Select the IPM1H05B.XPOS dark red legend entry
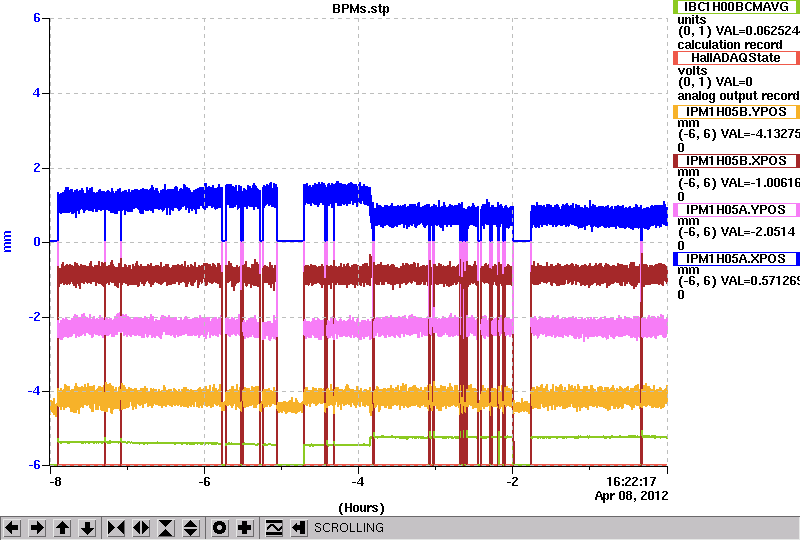 (736, 161)
